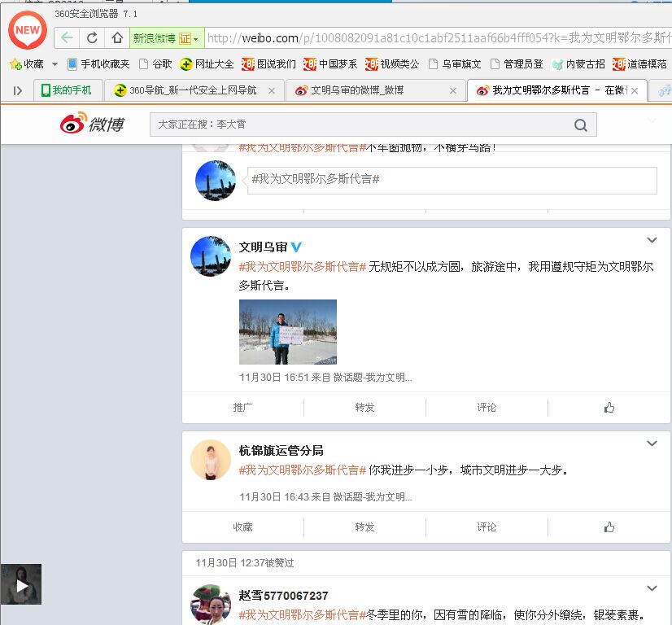672x625 pixels.
Task: Open the 视频类公 bookmark
Action: (x=392, y=64)
